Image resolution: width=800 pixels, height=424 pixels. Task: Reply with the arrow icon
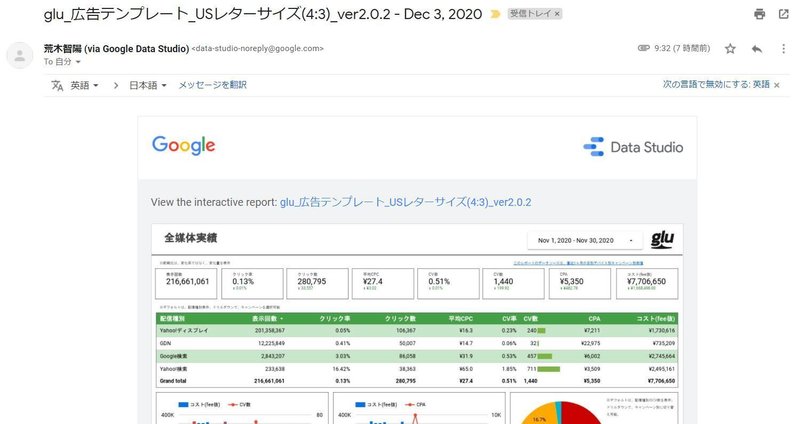[757, 48]
